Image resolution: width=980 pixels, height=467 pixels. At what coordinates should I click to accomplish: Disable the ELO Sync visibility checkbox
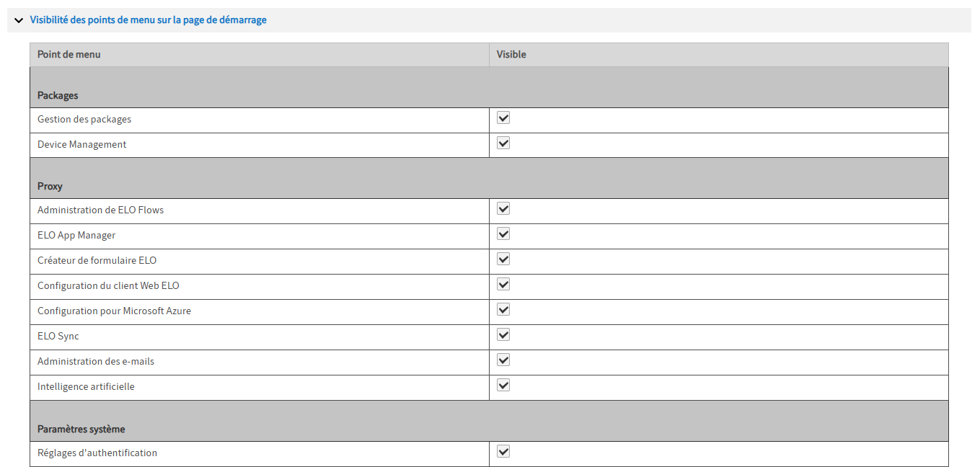point(503,334)
